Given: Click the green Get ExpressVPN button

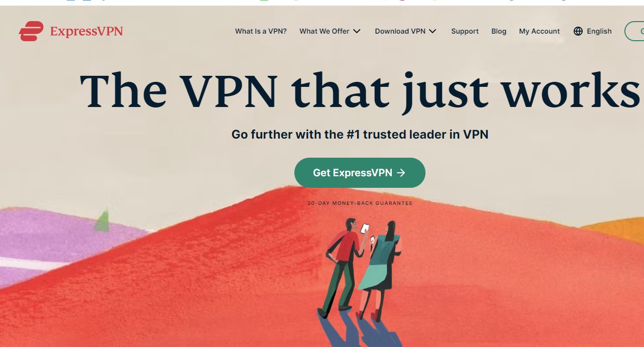Looking at the screenshot, I should point(360,173).
